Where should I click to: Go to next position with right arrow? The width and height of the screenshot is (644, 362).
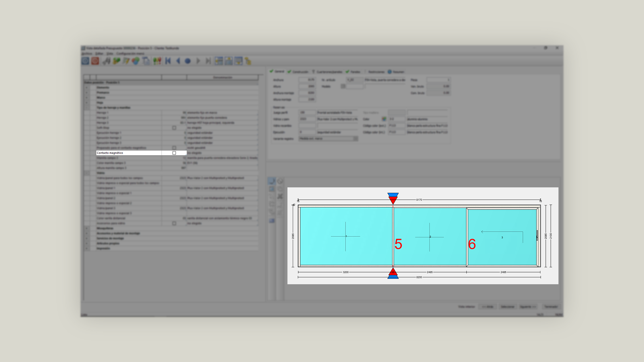198,61
